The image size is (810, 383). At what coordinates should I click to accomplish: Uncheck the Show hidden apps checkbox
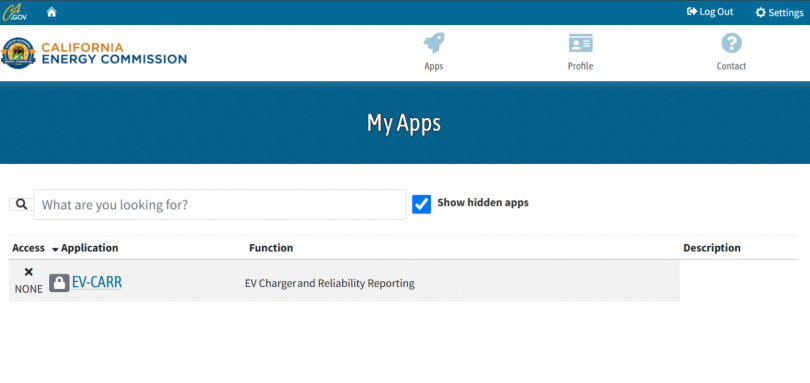coord(422,204)
